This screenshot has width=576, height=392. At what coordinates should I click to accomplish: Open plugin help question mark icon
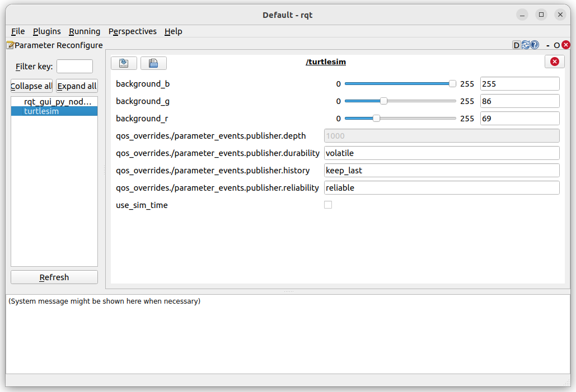click(535, 45)
